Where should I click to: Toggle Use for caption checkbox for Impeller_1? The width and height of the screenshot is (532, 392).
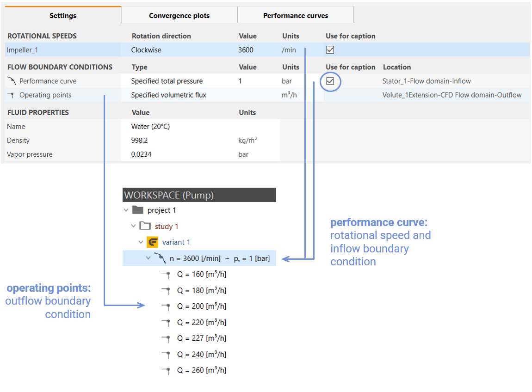point(330,50)
